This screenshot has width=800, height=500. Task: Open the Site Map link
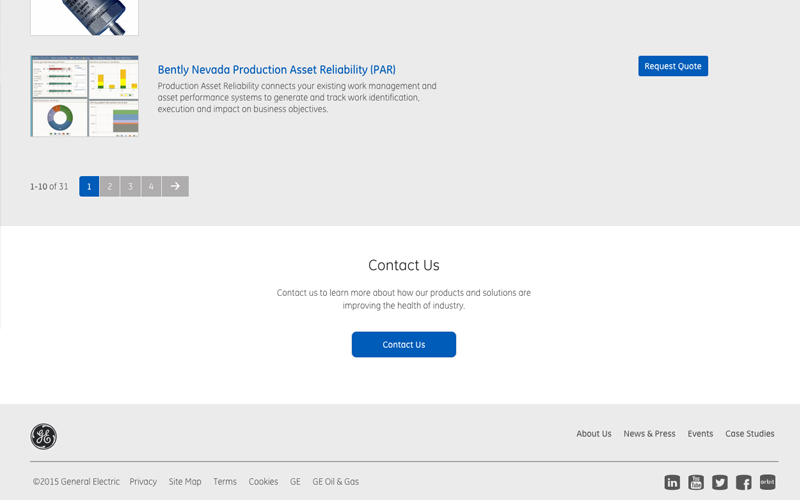(185, 482)
